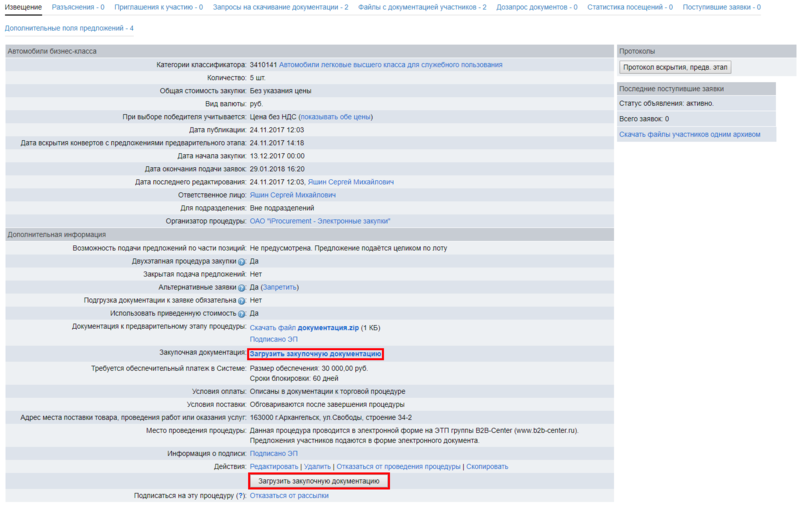Switch to the Разъяснения tab

click(78, 8)
